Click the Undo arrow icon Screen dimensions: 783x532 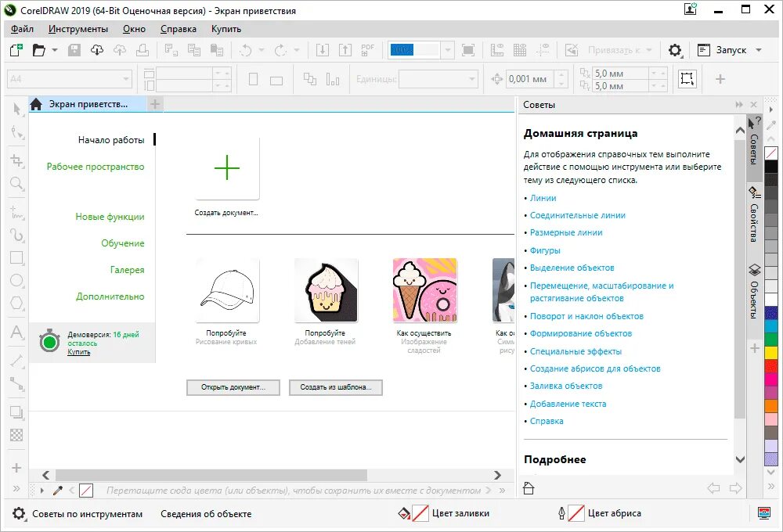tap(246, 50)
